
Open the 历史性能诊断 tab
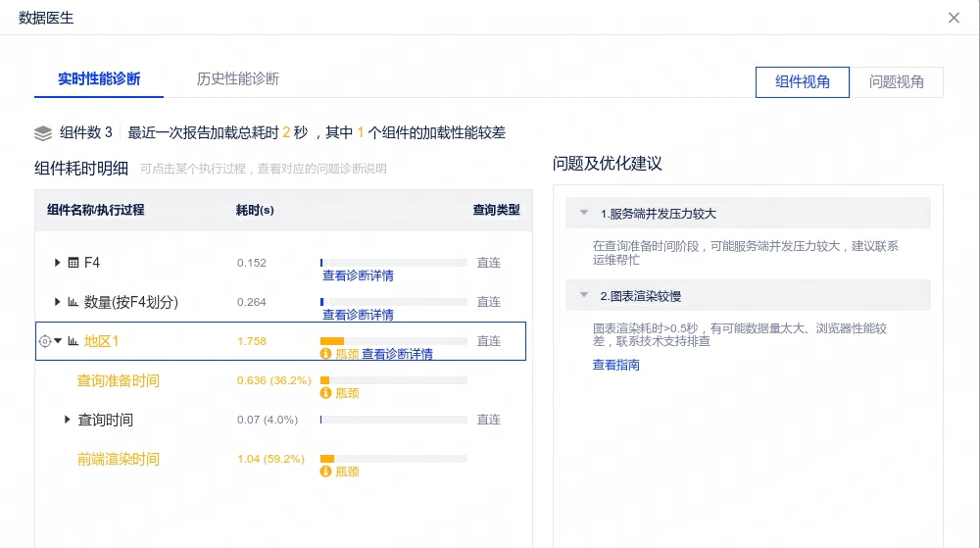pyautogui.click(x=237, y=78)
